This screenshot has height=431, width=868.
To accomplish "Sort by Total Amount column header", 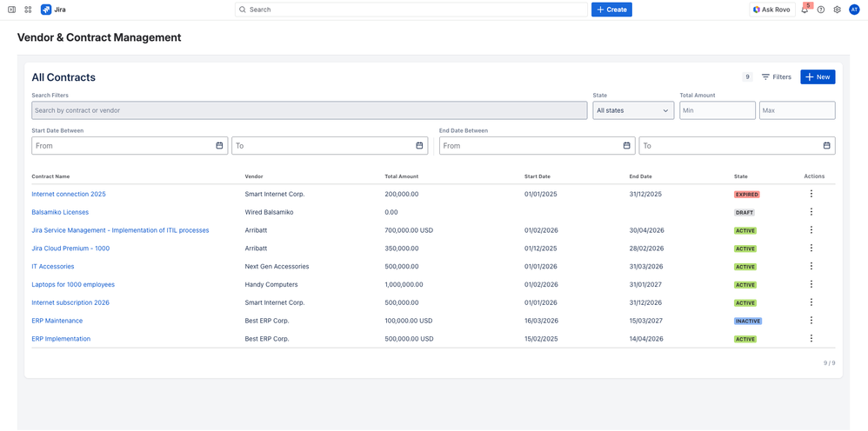I will click(402, 176).
